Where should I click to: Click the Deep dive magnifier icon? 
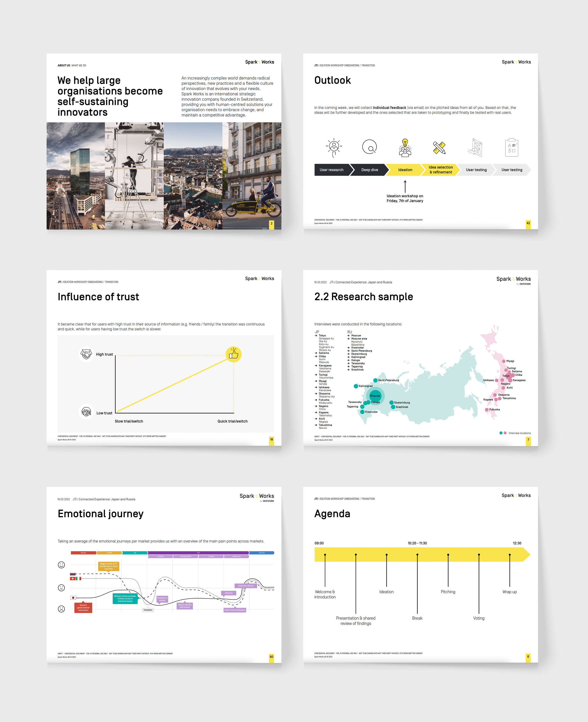tap(369, 147)
